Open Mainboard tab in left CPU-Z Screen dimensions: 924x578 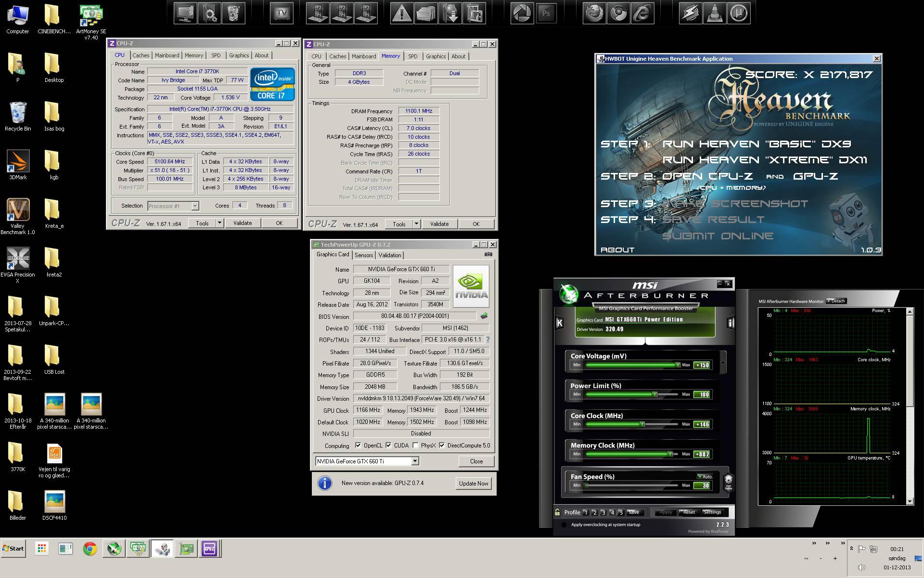tap(167, 55)
